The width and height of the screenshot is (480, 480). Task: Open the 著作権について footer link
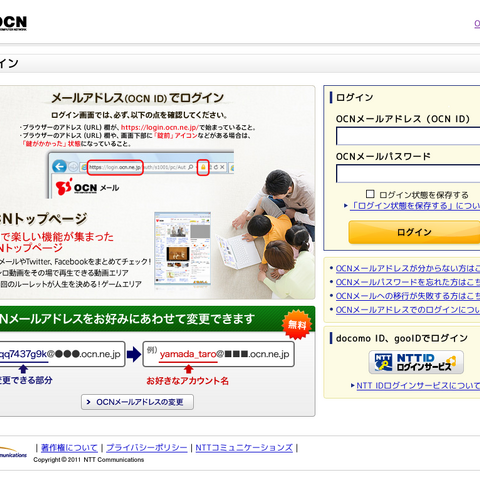point(69,448)
